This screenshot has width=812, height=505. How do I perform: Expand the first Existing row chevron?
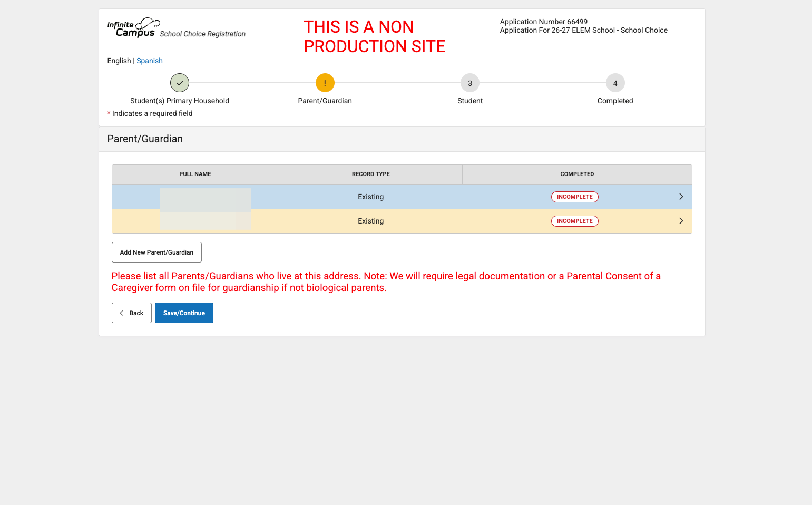[x=681, y=197]
